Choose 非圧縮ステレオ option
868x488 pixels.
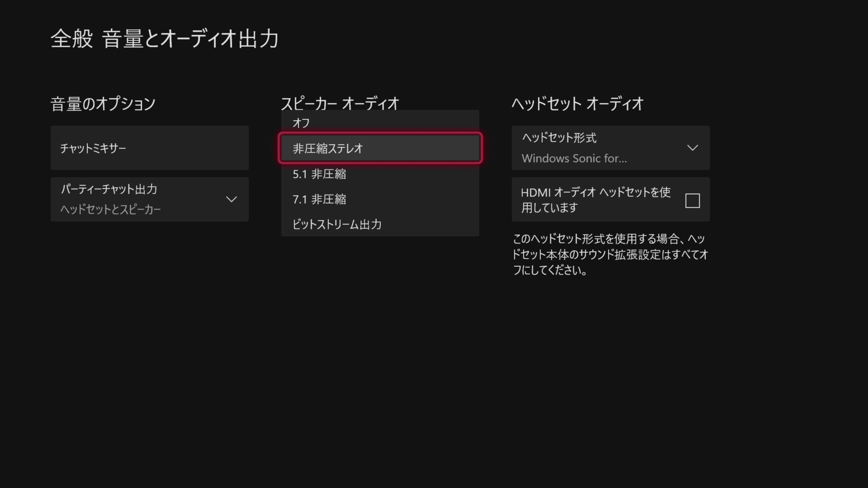[380, 148]
